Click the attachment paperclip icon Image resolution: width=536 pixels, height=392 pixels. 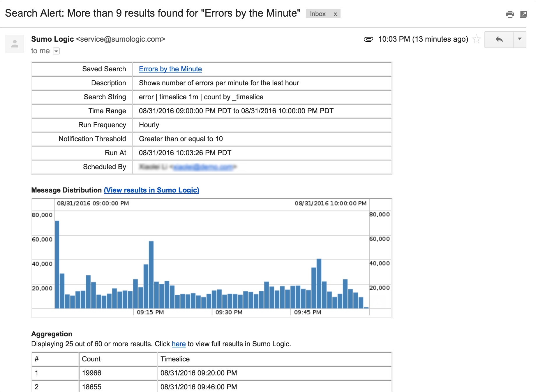point(369,39)
